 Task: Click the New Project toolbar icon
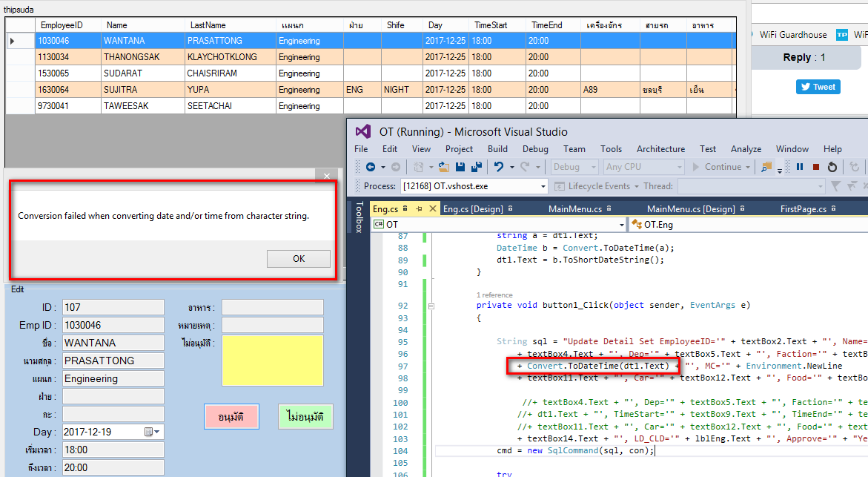pos(419,167)
